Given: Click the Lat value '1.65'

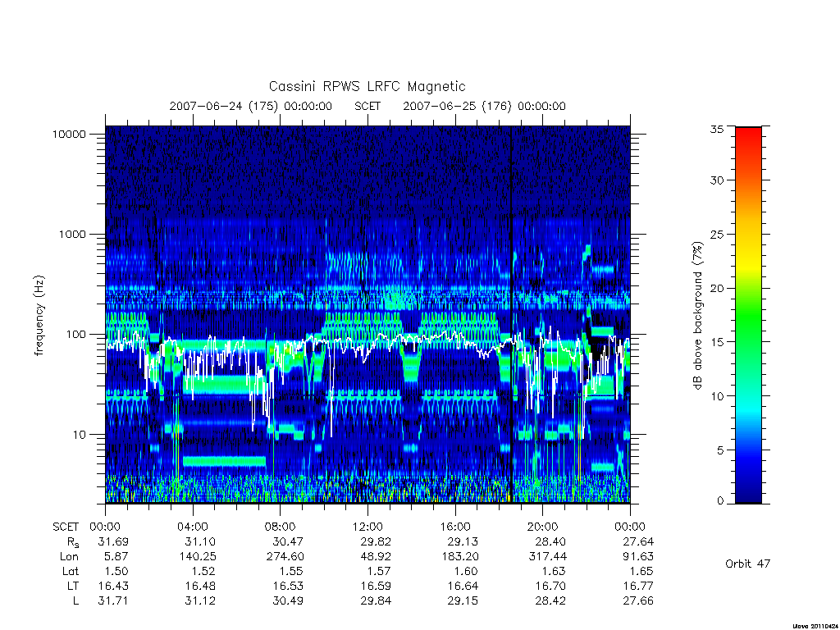Looking at the screenshot, I should pyautogui.click(x=641, y=571).
